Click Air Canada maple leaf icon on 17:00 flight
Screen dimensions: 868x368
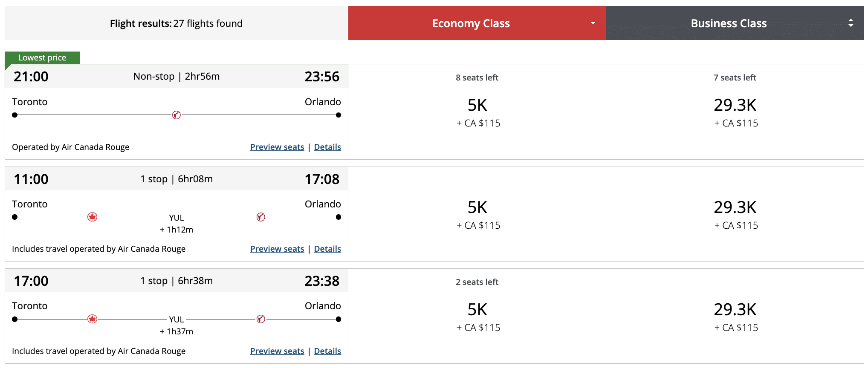click(92, 319)
